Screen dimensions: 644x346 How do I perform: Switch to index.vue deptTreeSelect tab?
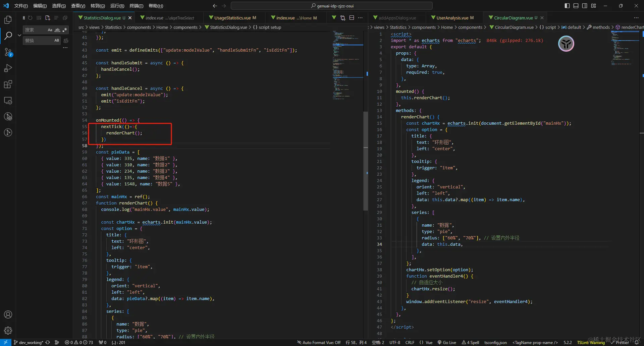tap(170, 18)
